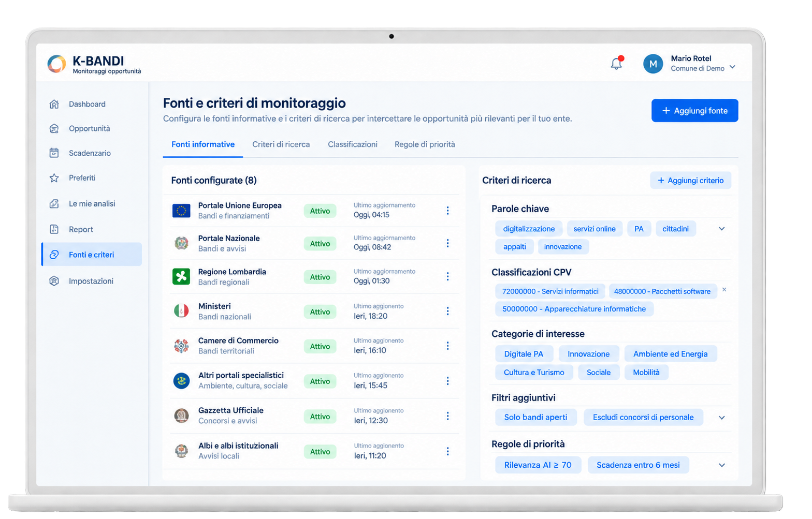Toggle the Rilevanza AI ≥ 70 rule
812x519 pixels.
538,465
